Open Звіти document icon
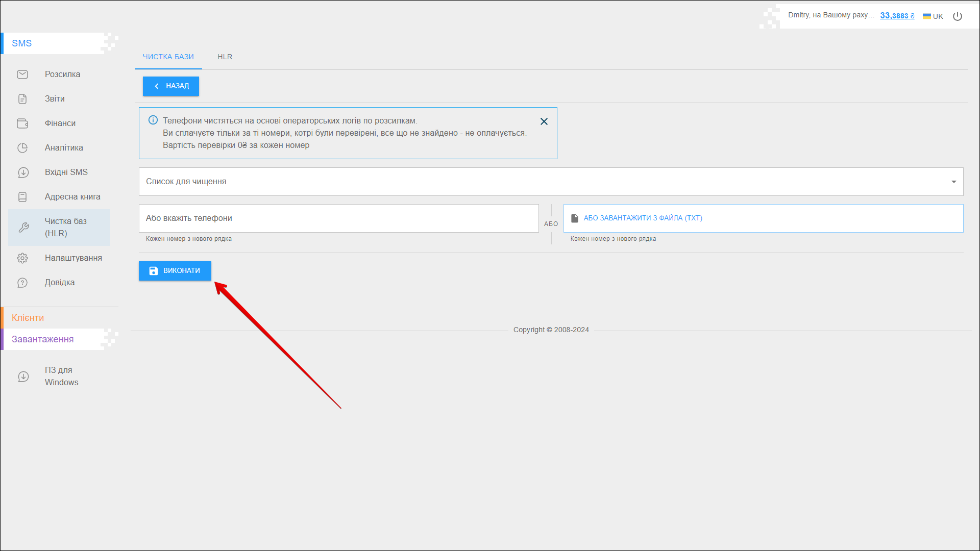The image size is (980, 551). click(22, 99)
